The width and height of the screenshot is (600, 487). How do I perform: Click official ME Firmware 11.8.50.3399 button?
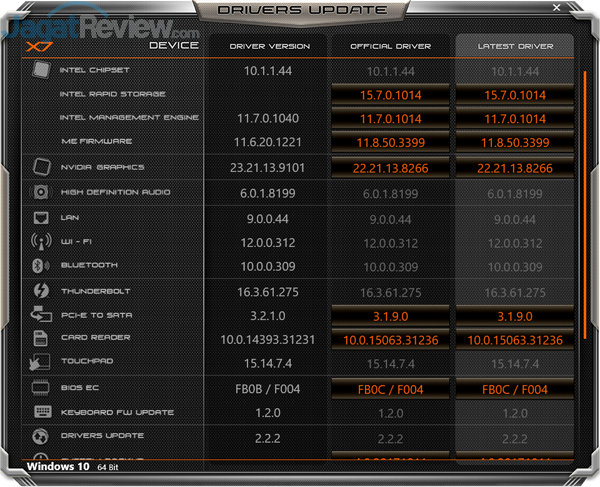pos(390,143)
